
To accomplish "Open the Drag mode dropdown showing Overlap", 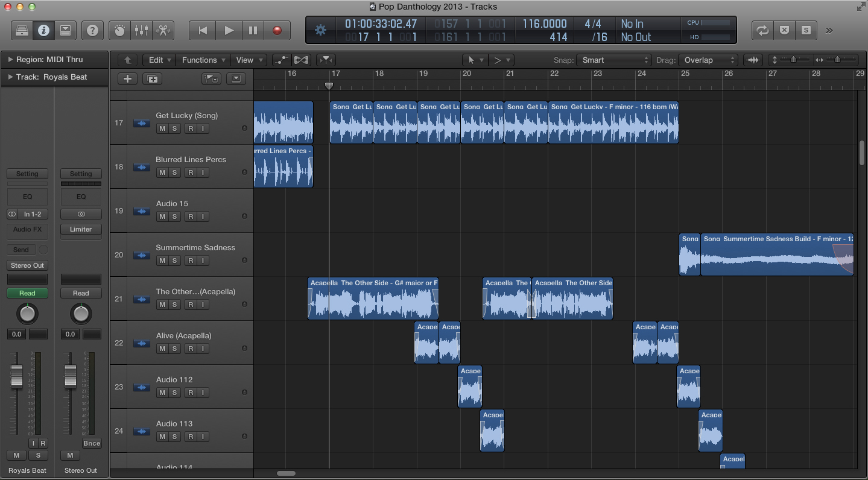I will click(708, 60).
